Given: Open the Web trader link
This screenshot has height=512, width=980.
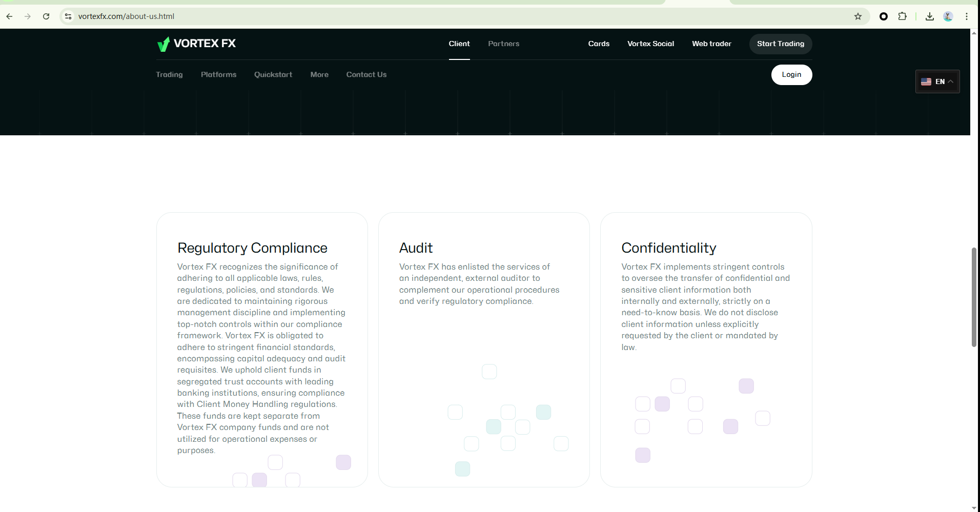Looking at the screenshot, I should (712, 44).
